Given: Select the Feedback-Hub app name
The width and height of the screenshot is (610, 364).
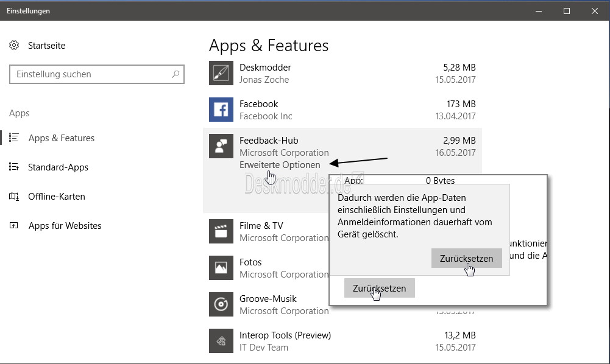Looking at the screenshot, I should [269, 140].
